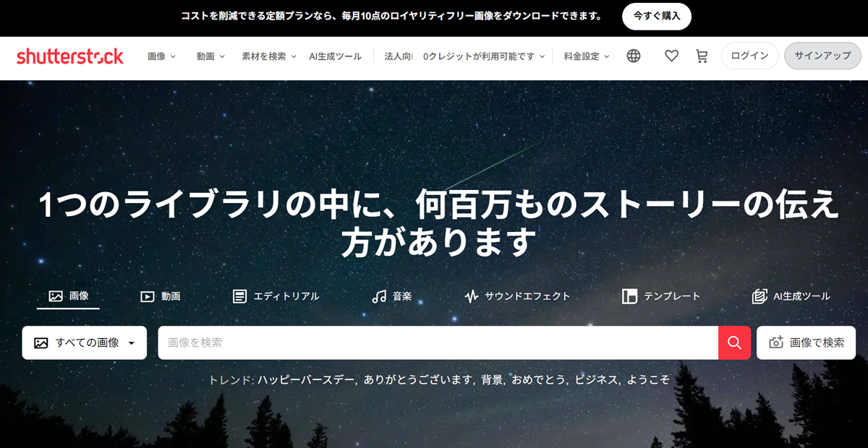Open the language globe icon
Viewport: 868px width, 448px height.
point(634,56)
